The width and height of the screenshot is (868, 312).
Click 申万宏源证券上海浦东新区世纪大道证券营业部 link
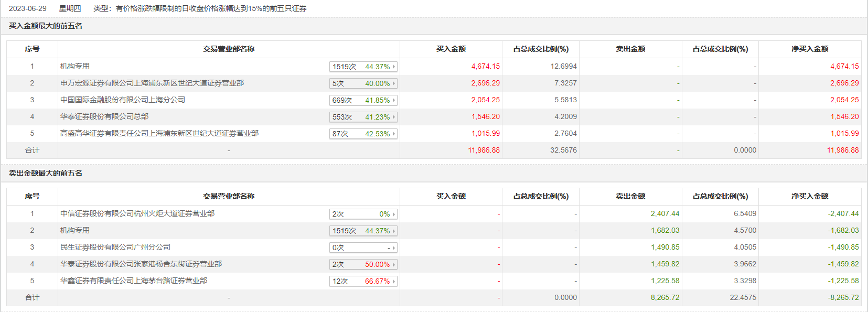pyautogui.click(x=152, y=83)
